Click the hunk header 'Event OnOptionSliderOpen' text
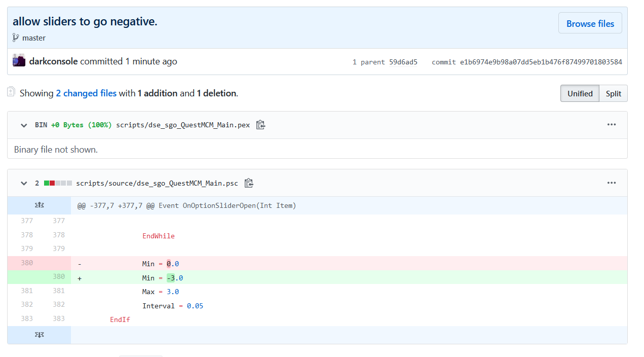 [228, 205]
